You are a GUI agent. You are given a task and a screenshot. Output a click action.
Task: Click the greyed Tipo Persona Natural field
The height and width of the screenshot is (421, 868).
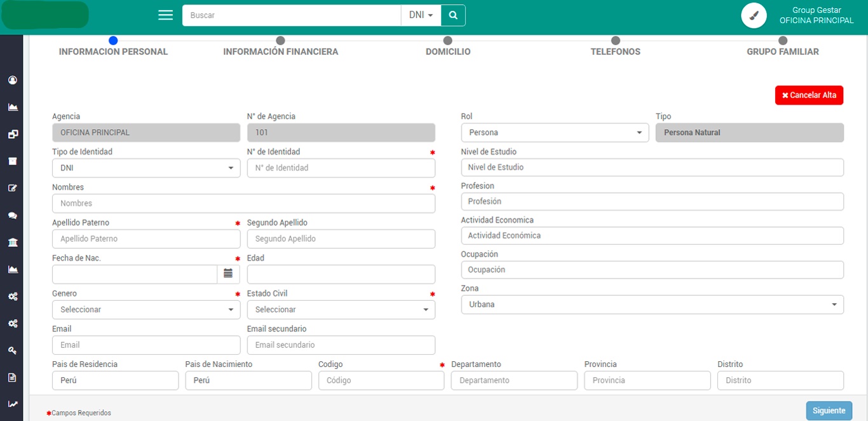tap(750, 133)
